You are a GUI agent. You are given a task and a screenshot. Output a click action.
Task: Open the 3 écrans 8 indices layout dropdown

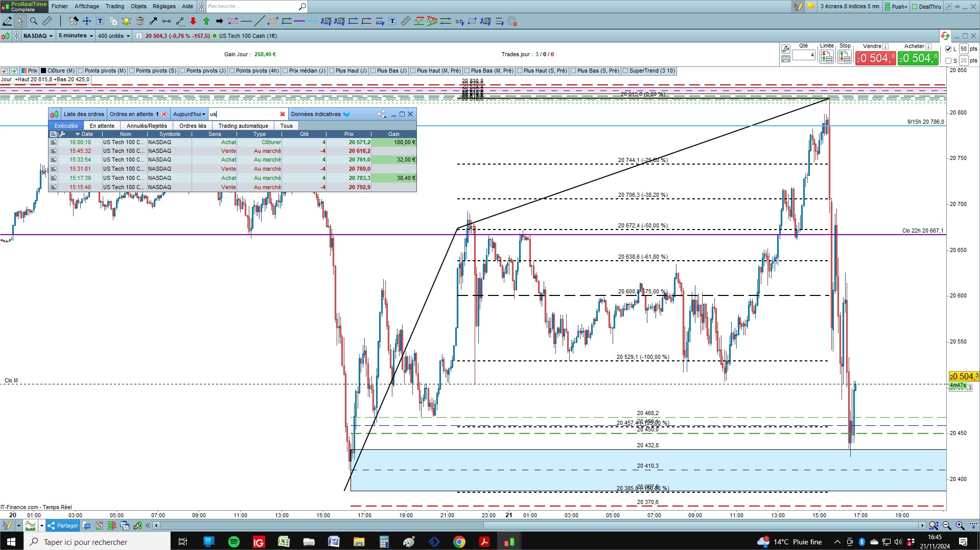click(x=850, y=6)
